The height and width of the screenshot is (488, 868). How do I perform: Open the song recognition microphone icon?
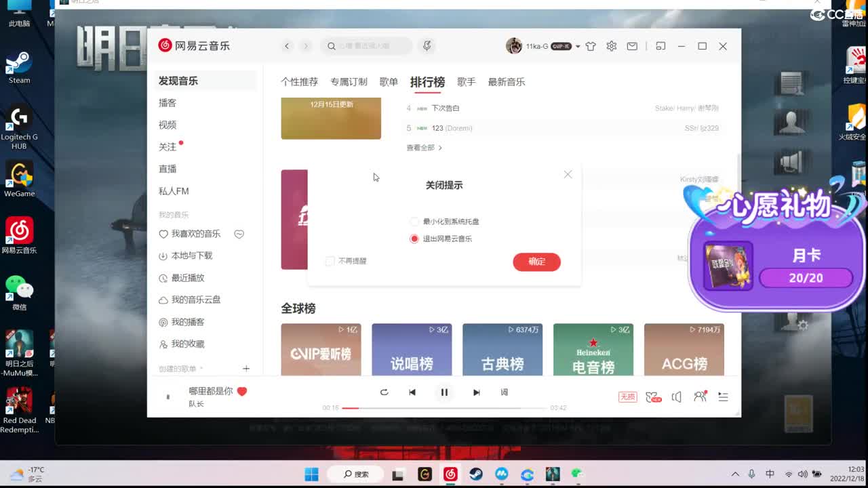pos(427,45)
